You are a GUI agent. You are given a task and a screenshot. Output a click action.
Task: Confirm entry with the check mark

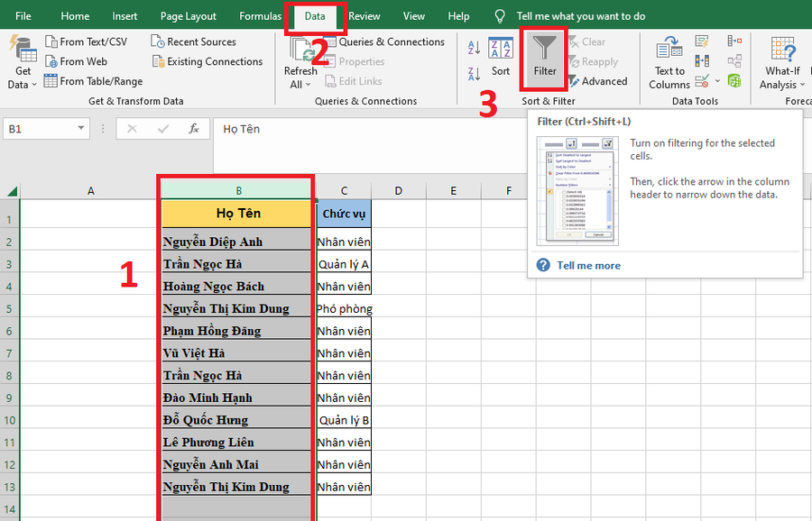tap(163, 129)
